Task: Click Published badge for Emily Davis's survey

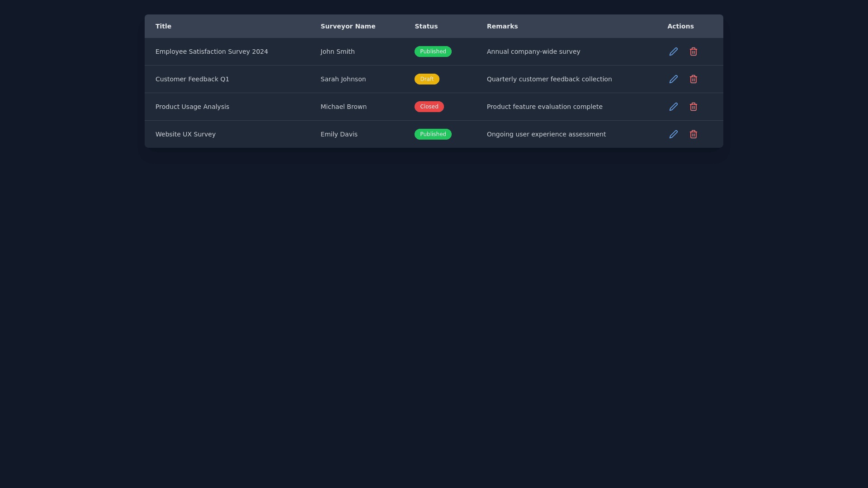Action: click(433, 134)
